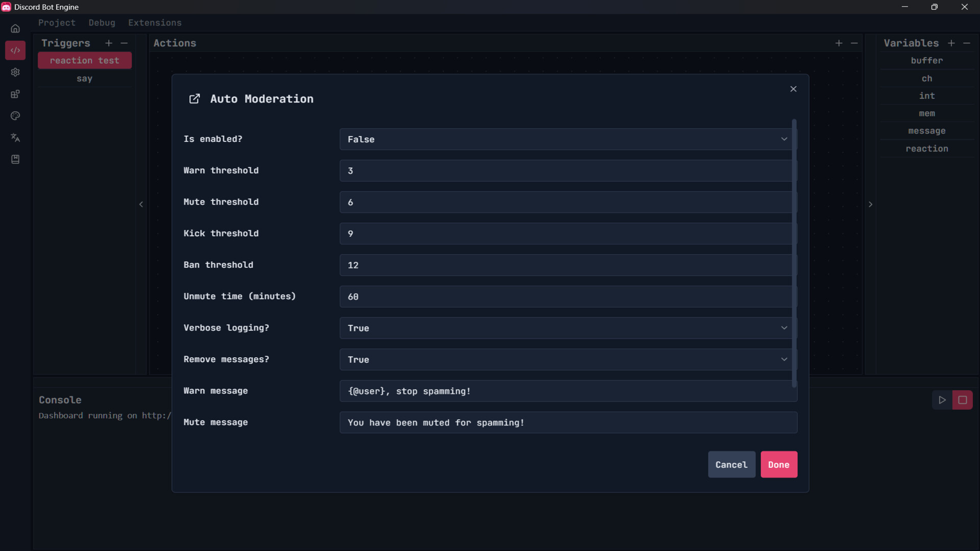The width and height of the screenshot is (980, 551).
Task: Open the Project menu
Action: pos(57,22)
